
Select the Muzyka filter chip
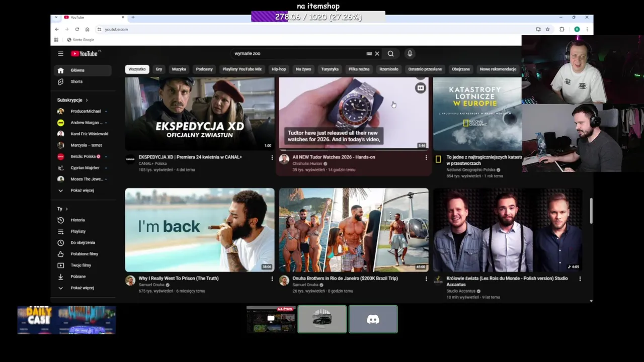(179, 69)
